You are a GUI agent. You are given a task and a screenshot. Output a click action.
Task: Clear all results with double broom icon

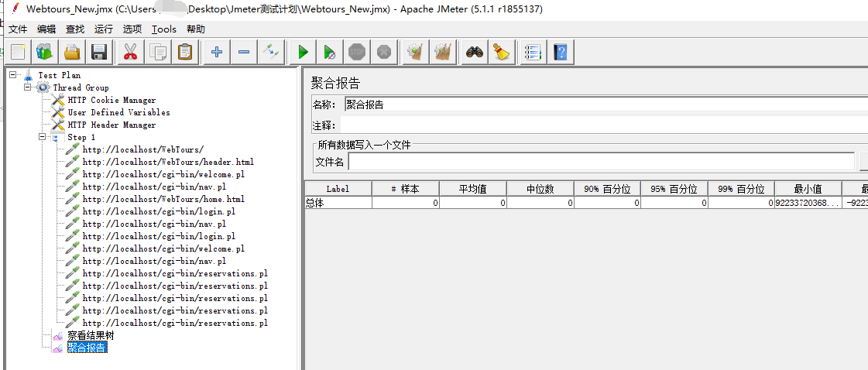click(x=443, y=53)
